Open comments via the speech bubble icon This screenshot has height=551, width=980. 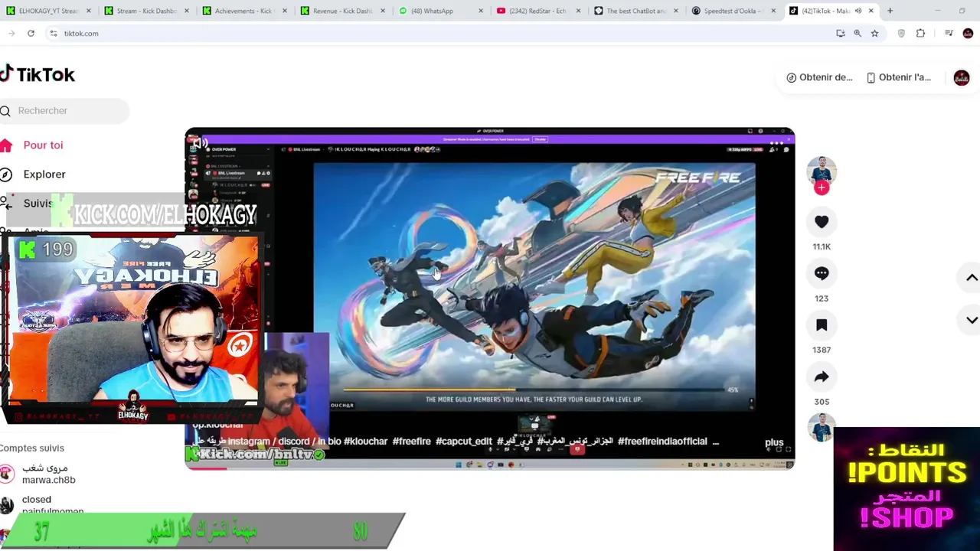pos(822,273)
